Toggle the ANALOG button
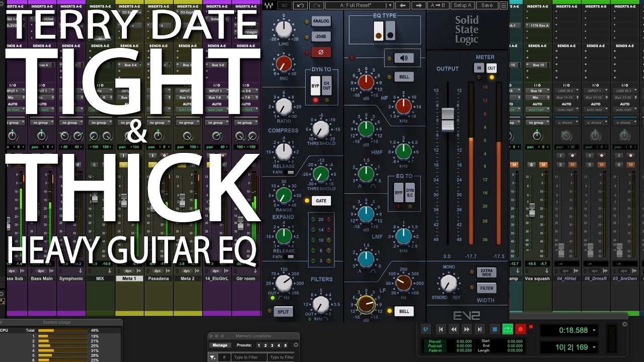 pyautogui.click(x=321, y=21)
